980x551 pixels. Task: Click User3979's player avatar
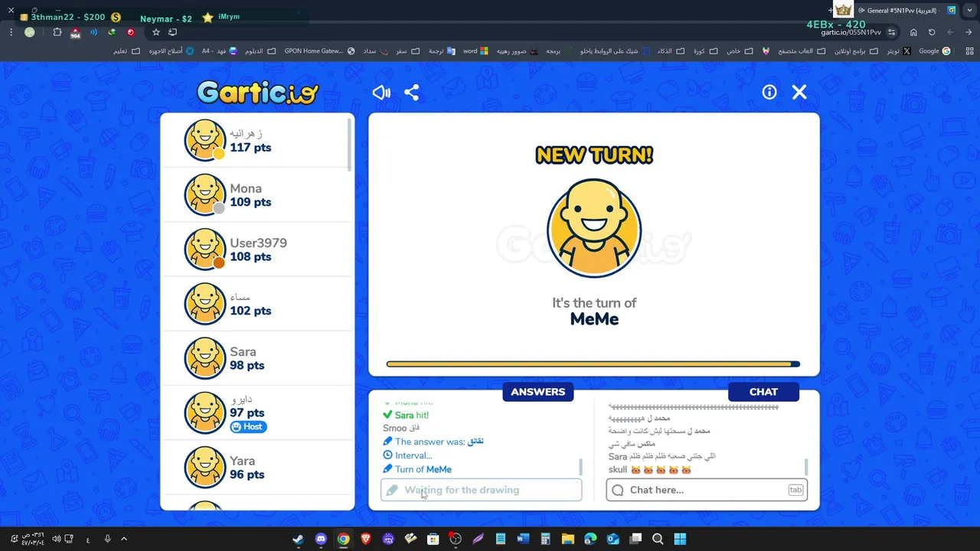point(205,249)
